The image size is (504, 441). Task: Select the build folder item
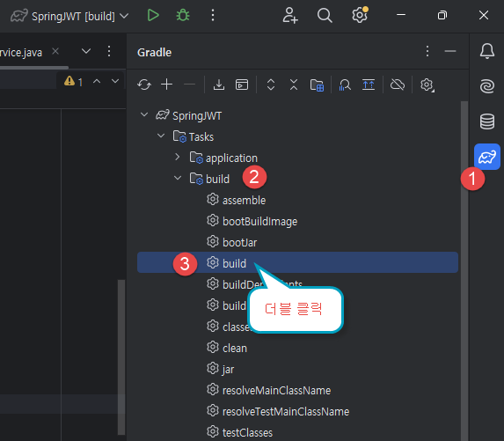[217, 180]
